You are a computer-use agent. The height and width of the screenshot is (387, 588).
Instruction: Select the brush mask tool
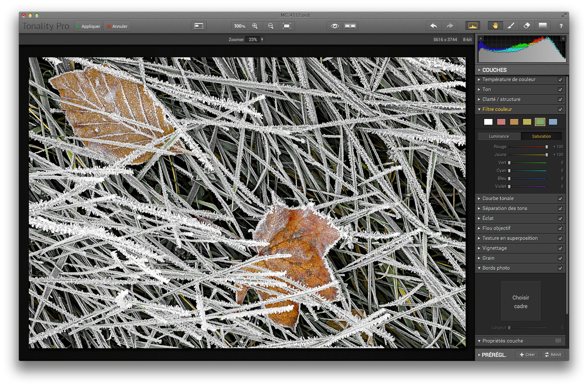coord(511,26)
